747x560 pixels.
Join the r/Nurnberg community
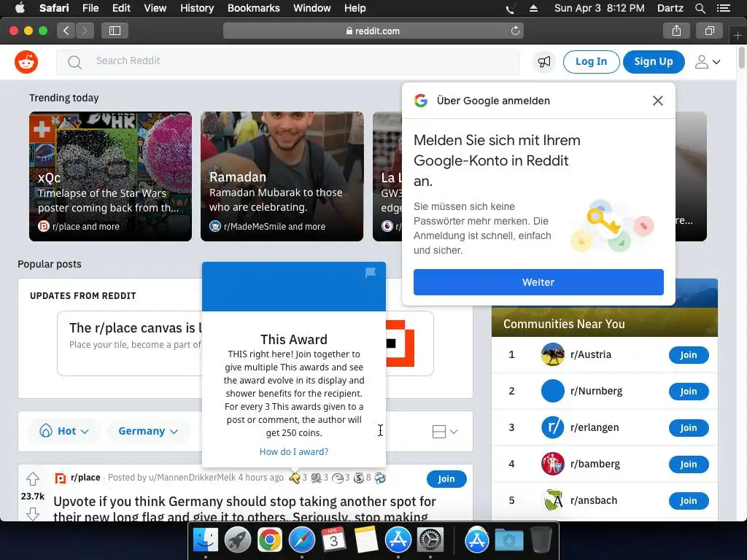pyautogui.click(x=689, y=392)
